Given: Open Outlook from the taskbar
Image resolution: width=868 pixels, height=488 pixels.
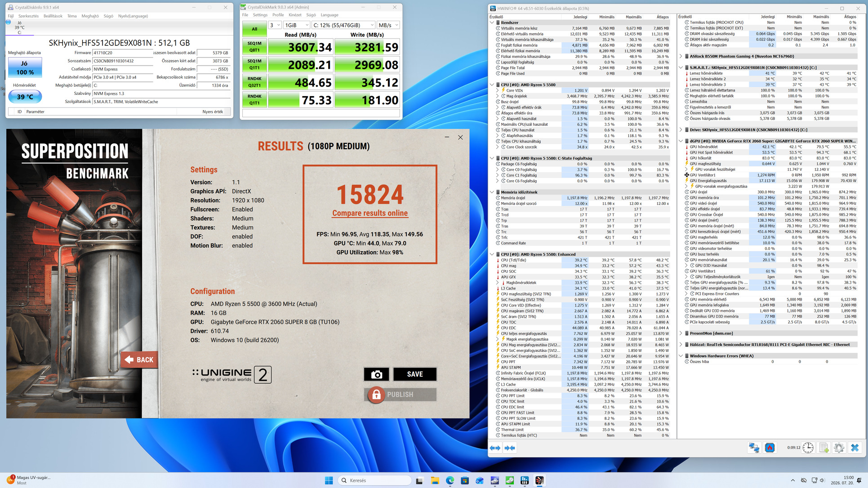Looking at the screenshot, I should click(x=480, y=480).
